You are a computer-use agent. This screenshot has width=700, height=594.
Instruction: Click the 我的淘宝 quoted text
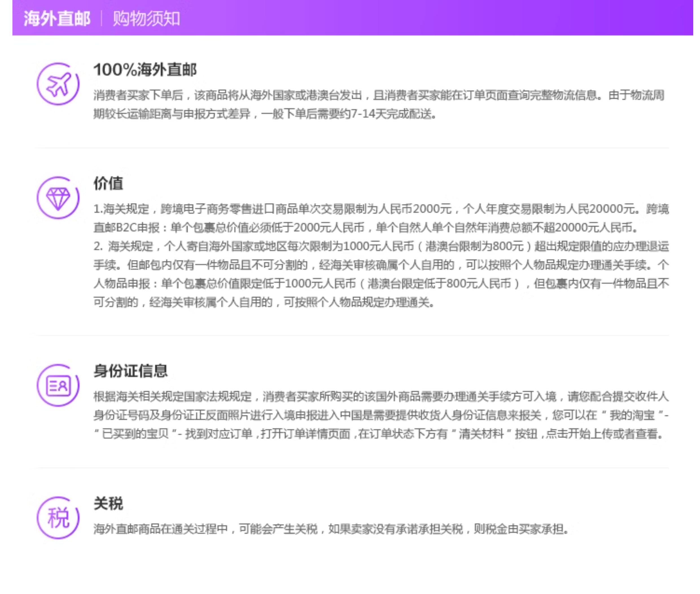click(632, 415)
